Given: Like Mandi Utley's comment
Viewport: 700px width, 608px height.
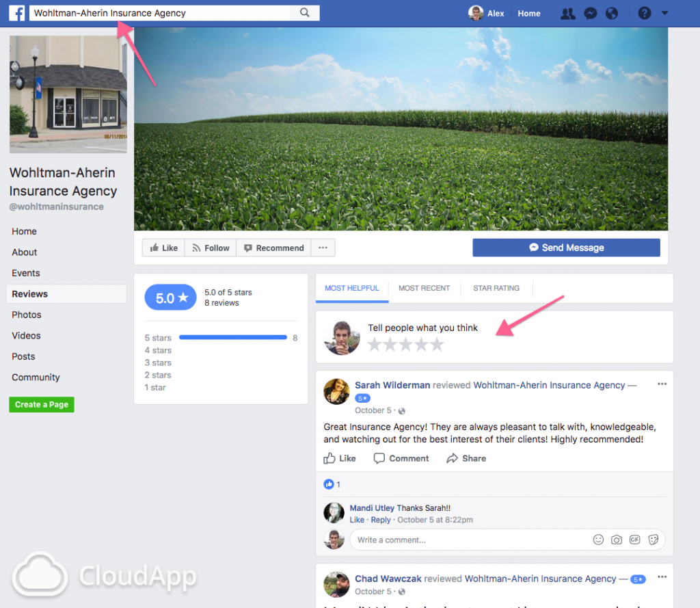Looking at the screenshot, I should pos(357,520).
